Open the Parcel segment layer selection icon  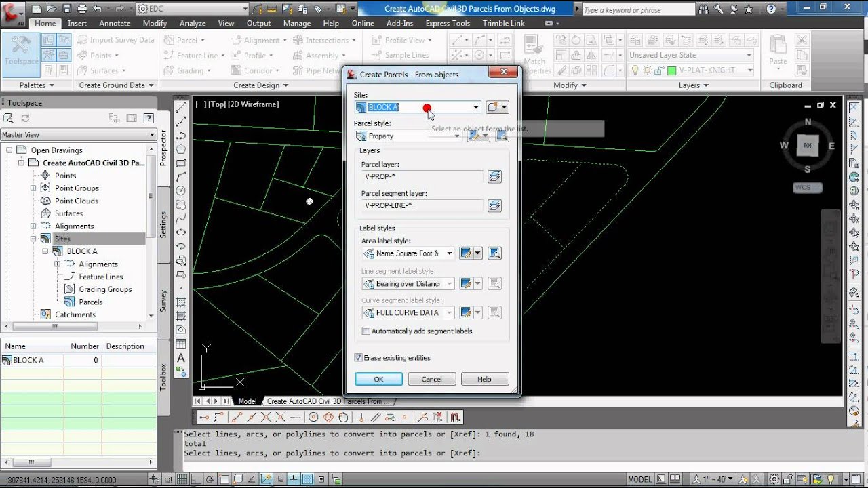494,205
